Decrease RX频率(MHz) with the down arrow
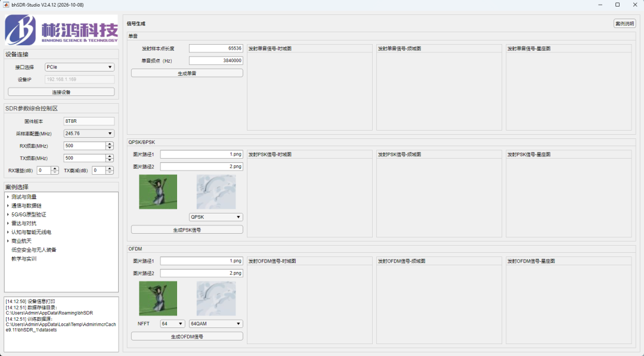The height and width of the screenshot is (356, 644). [x=110, y=148]
